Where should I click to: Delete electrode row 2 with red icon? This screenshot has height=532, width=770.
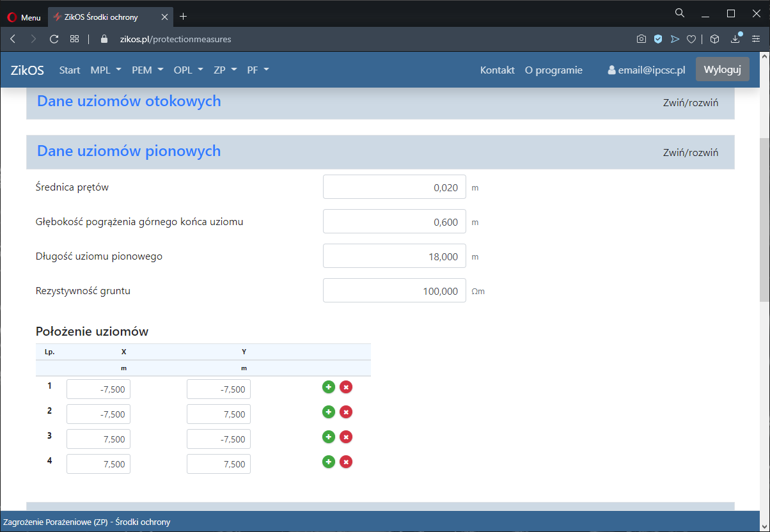click(346, 412)
